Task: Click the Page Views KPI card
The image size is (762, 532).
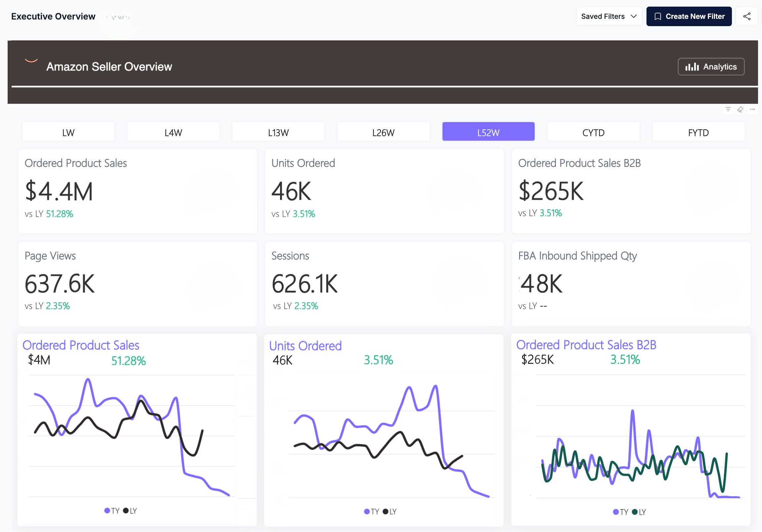Action: pos(137,284)
